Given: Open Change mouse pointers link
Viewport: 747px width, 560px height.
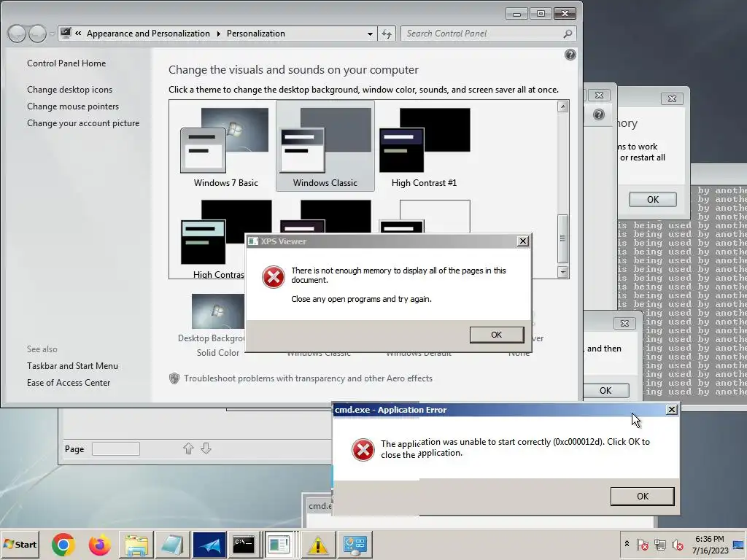Looking at the screenshot, I should pyautogui.click(x=73, y=106).
